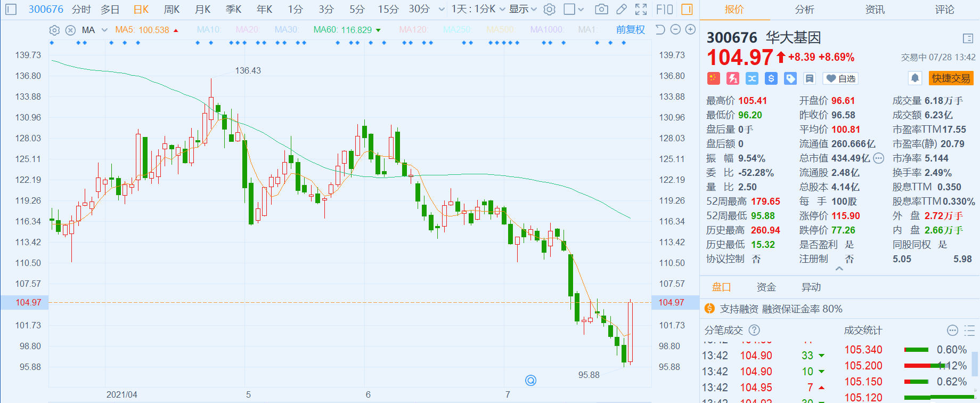980x403 pixels.
Task: Switch to the 周K weekly chart
Action: [171, 9]
